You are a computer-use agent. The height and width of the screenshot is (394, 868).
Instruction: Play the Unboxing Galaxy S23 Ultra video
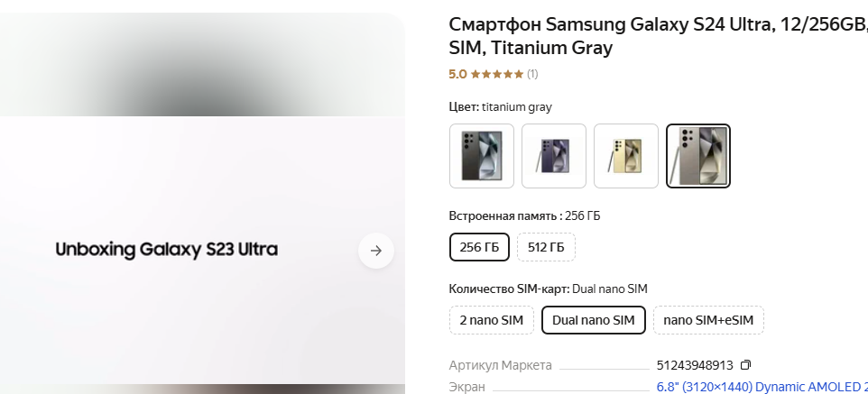coord(167,250)
